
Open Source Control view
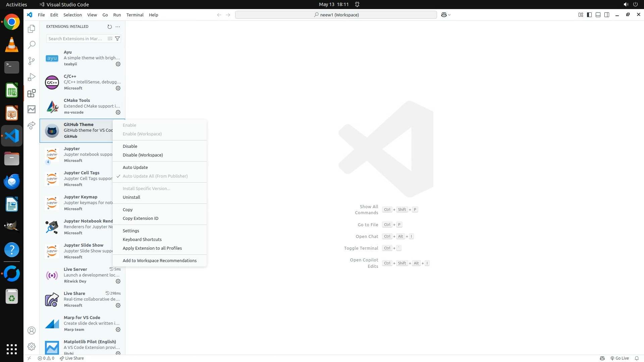tap(32, 61)
